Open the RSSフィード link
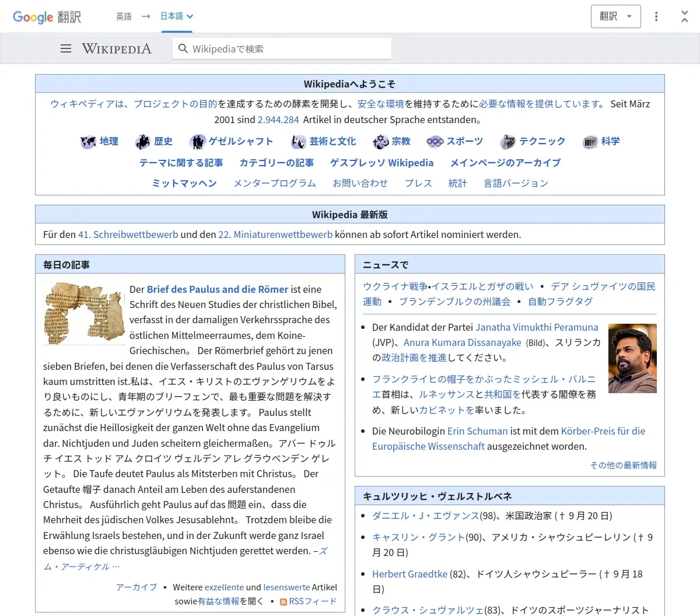700x616 pixels. click(x=313, y=601)
